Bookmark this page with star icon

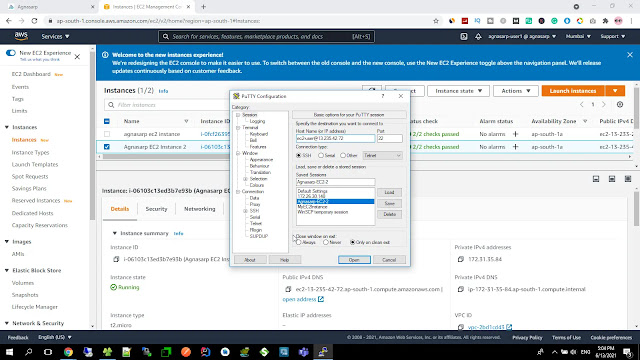[x=436, y=21]
